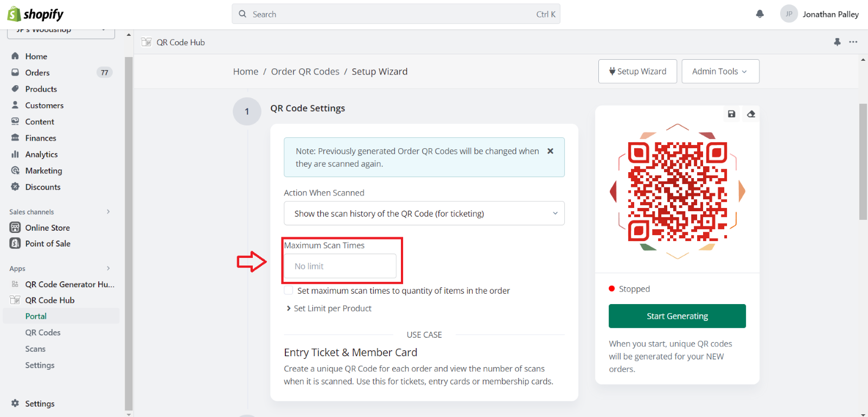Image resolution: width=868 pixels, height=417 pixels.
Task: Click the save icon above the QR code
Action: [731, 114]
